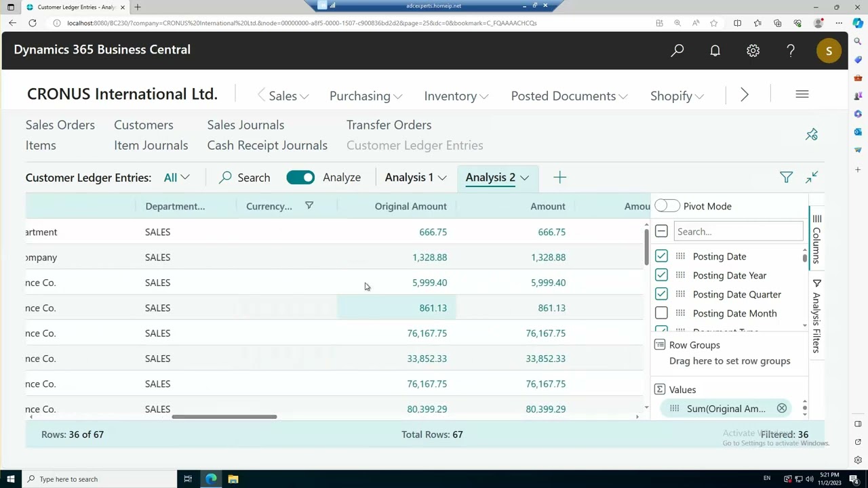Add this page to browser favorites with the star
This screenshot has height=488, width=868.
tap(713, 23)
